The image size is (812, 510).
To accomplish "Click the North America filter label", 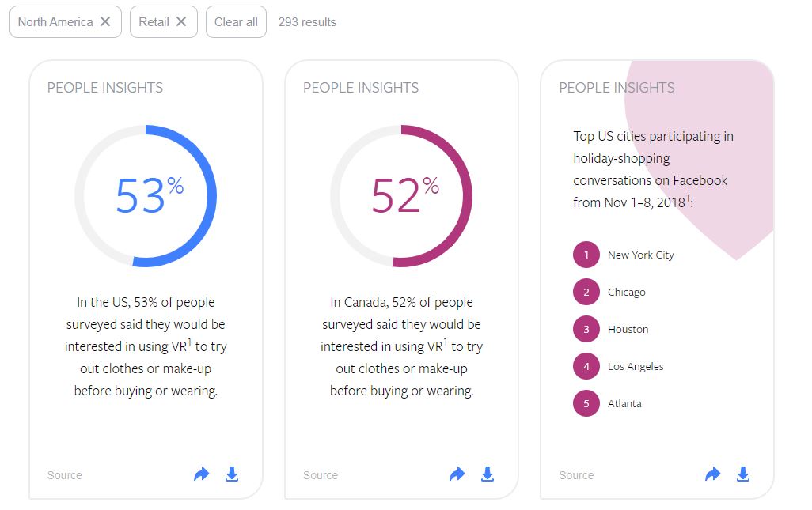I will click(x=55, y=21).
